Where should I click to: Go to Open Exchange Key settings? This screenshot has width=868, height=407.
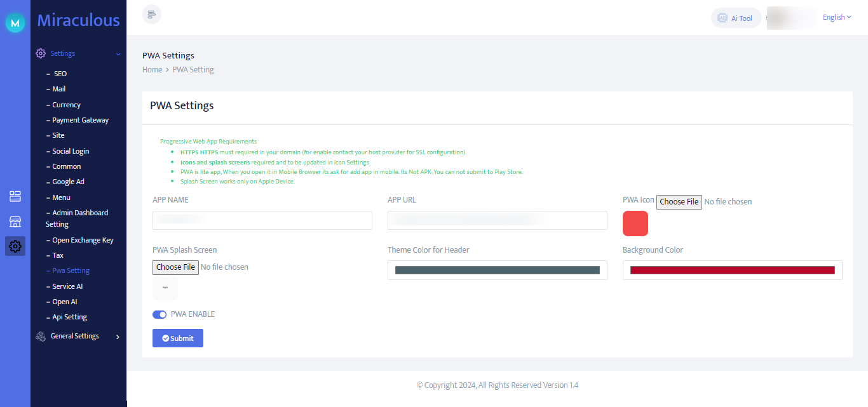[x=83, y=240]
